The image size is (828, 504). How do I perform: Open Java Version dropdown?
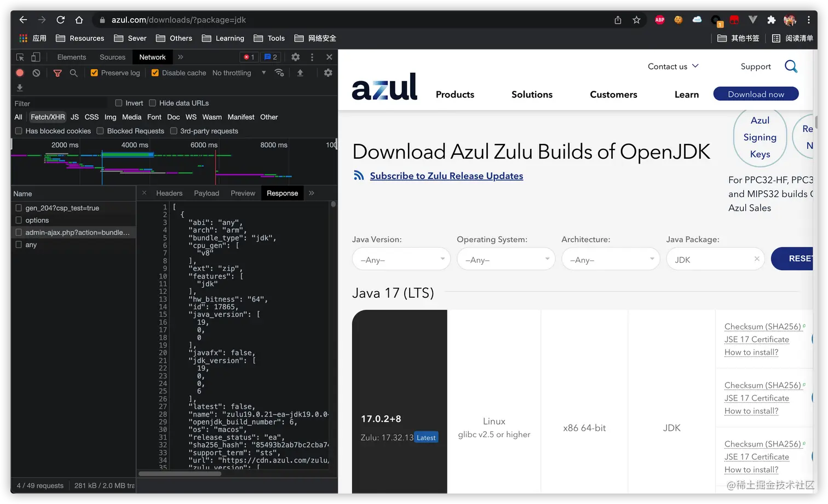pyautogui.click(x=401, y=259)
